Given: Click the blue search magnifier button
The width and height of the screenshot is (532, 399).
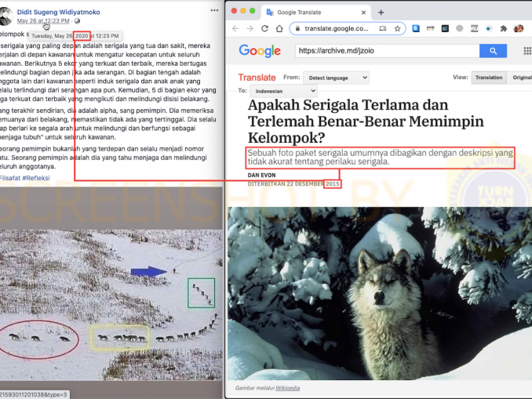Looking at the screenshot, I should pyautogui.click(x=493, y=51).
